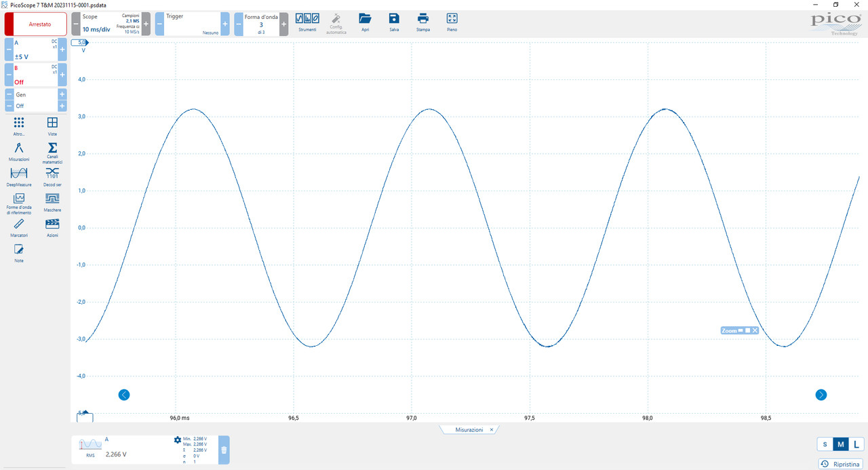Close the Misurazioni tab

click(492, 429)
